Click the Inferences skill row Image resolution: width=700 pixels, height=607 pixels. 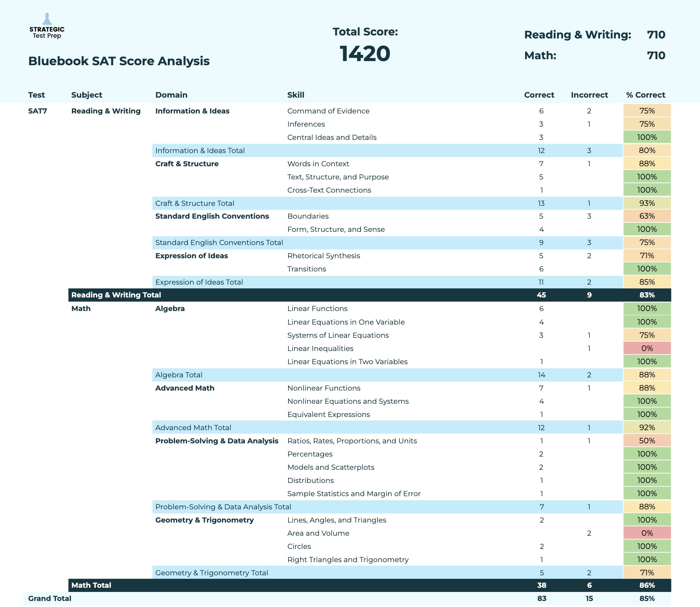(x=306, y=124)
